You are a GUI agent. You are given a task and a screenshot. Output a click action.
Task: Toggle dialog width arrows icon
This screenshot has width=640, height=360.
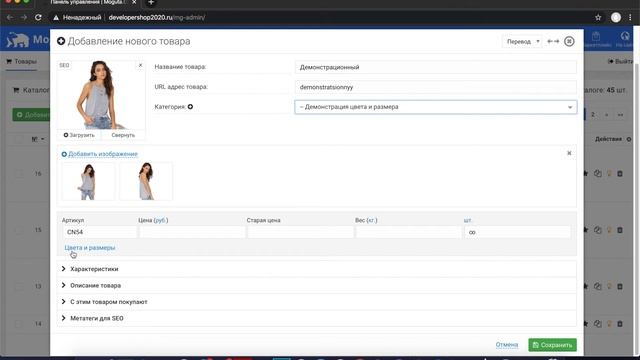(x=553, y=41)
